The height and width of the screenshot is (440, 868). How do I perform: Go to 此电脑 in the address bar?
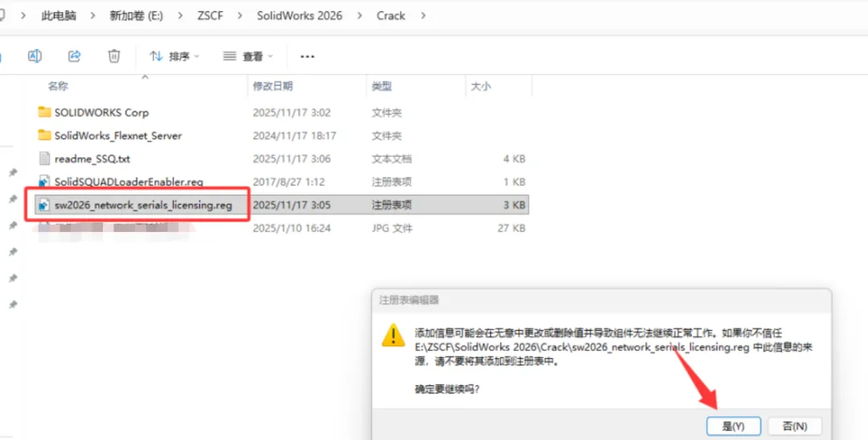(59, 16)
